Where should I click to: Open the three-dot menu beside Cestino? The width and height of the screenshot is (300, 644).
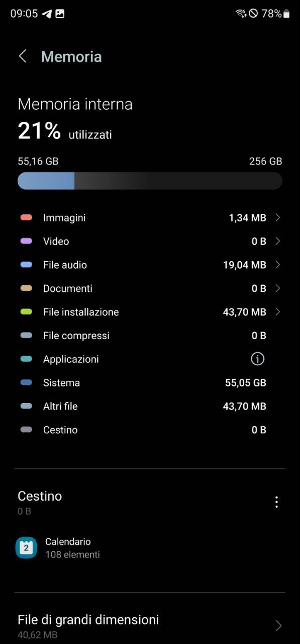pyautogui.click(x=276, y=502)
